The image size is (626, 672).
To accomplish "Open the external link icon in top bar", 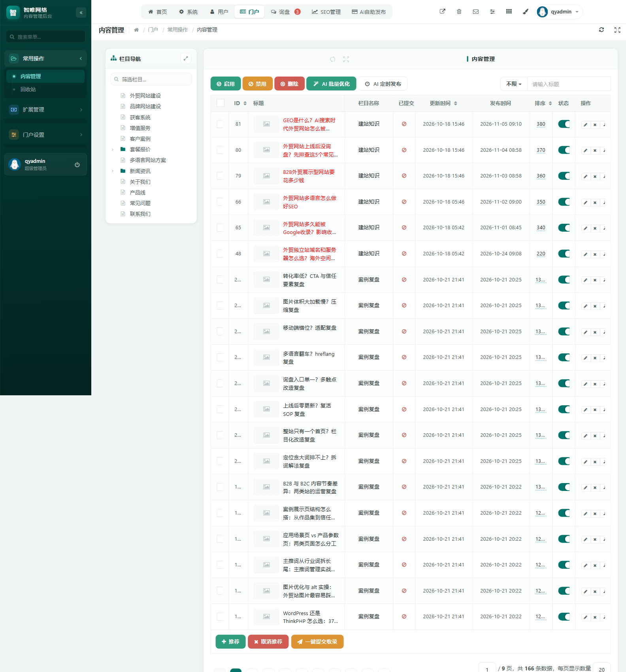I will coord(443,11).
